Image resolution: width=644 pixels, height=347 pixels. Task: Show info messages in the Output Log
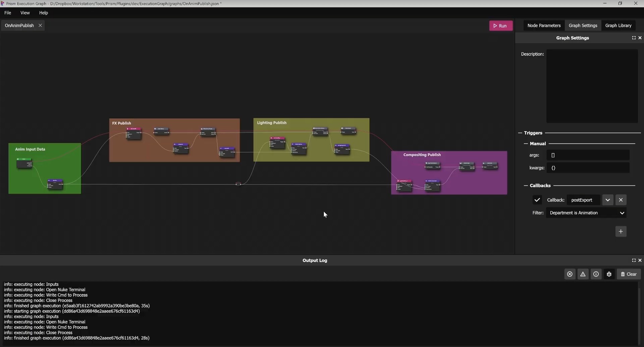pyautogui.click(x=596, y=274)
